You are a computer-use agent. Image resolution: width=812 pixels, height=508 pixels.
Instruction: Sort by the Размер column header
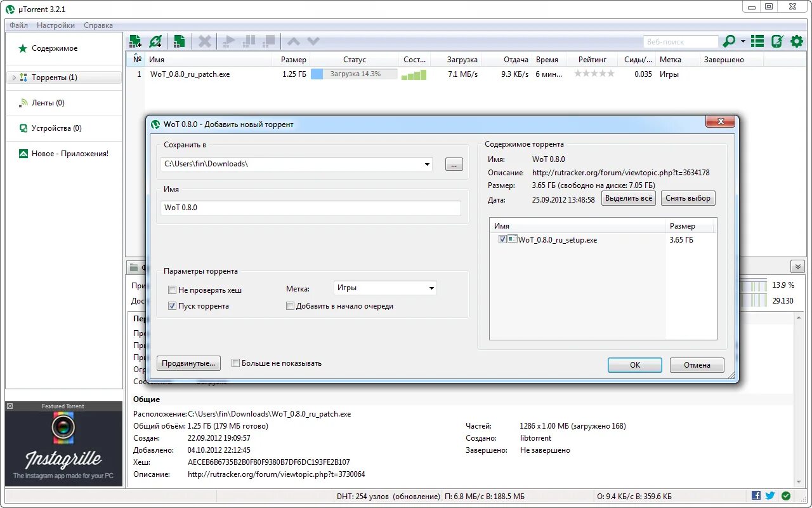293,60
